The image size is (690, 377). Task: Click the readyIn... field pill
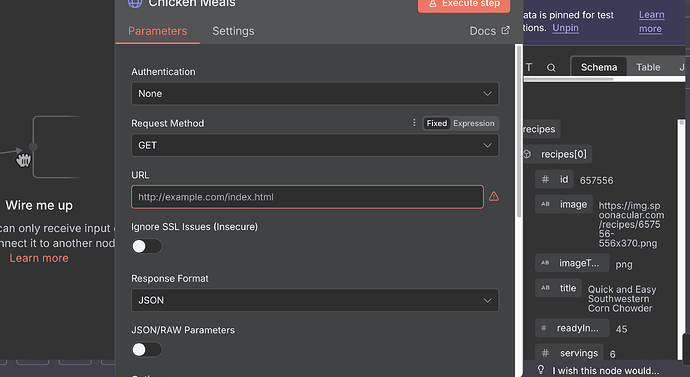click(x=572, y=328)
